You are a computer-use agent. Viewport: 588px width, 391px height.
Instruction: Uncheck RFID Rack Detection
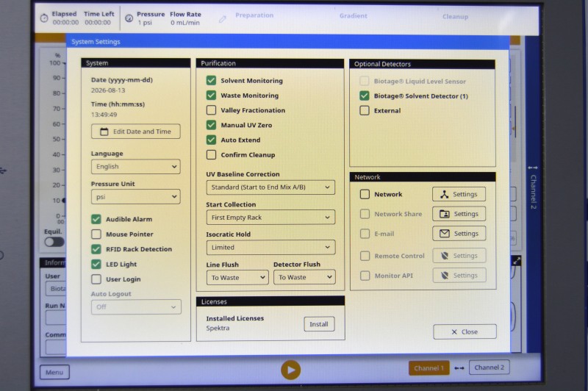point(96,249)
